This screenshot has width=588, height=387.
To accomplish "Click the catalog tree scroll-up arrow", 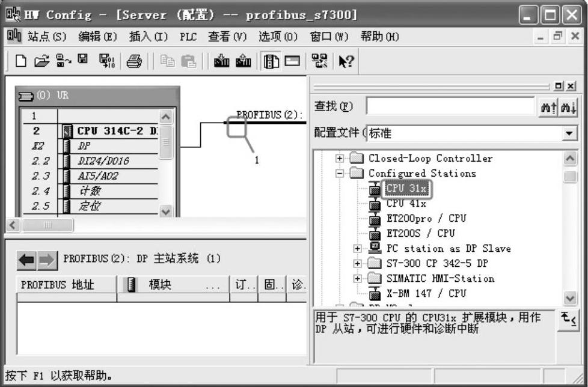I will click(570, 158).
